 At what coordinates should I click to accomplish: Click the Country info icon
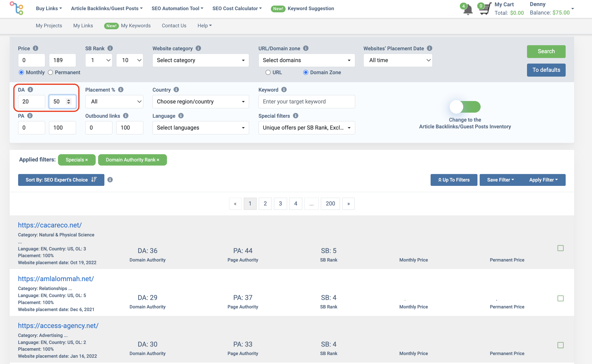point(176,90)
